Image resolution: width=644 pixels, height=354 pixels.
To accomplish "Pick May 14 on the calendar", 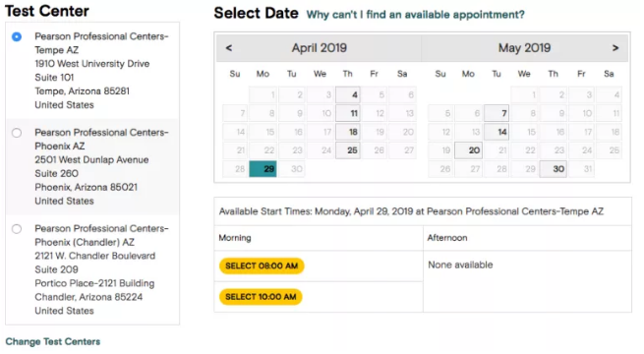I will (497, 132).
